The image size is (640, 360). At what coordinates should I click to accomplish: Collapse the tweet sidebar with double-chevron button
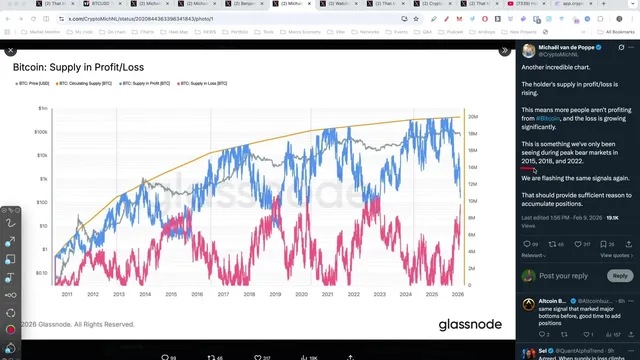pos(504,51)
